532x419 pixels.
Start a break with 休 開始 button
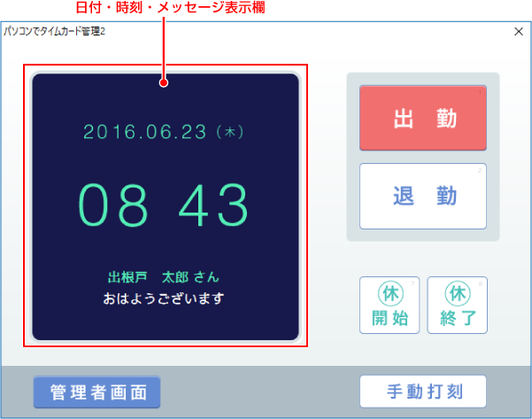(389, 306)
